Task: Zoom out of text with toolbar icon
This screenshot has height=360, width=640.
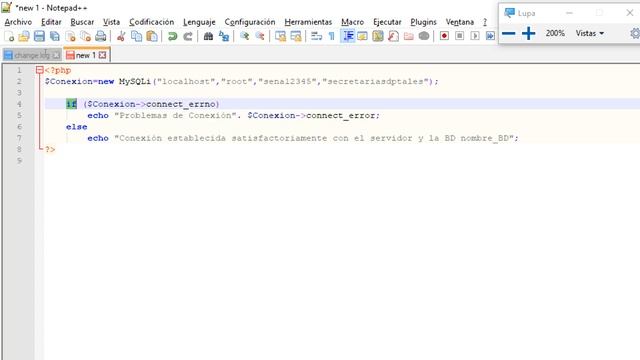Action: [260, 36]
